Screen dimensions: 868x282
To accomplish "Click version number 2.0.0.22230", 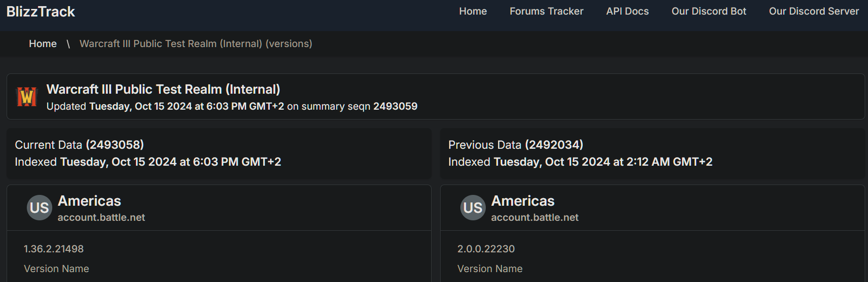I will click(x=486, y=249).
